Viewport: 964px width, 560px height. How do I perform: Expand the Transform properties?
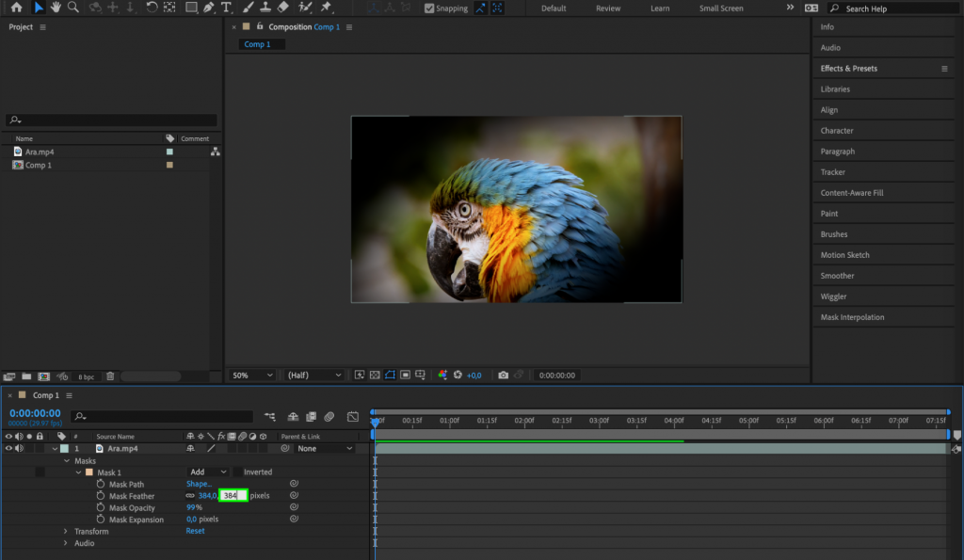(66, 531)
